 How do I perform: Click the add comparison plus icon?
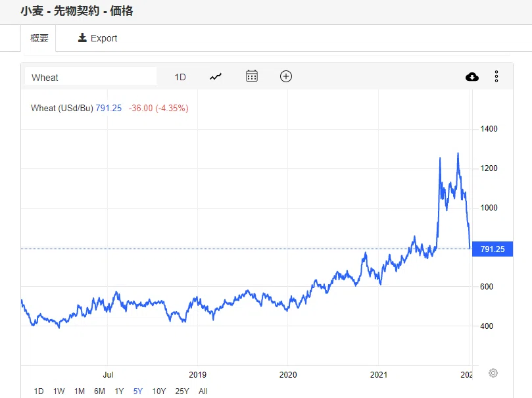(286, 76)
